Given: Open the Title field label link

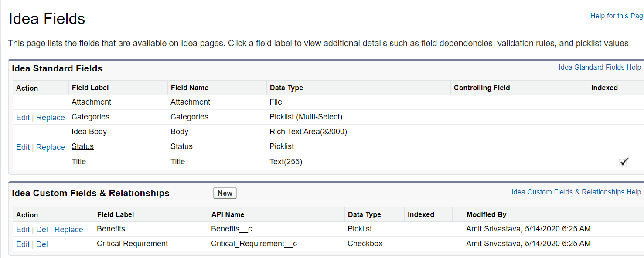Looking at the screenshot, I should 78,162.
